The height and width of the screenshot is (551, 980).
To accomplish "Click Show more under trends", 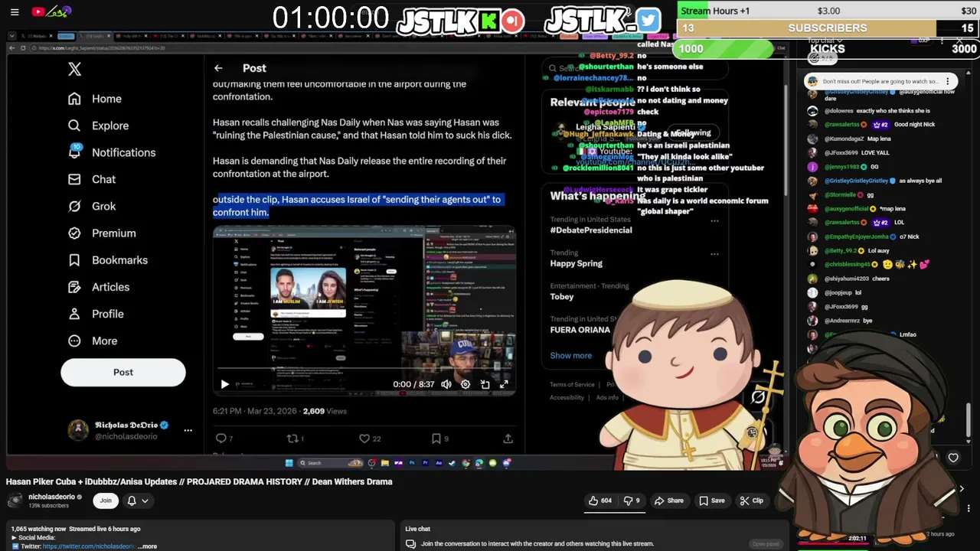I will click(570, 355).
